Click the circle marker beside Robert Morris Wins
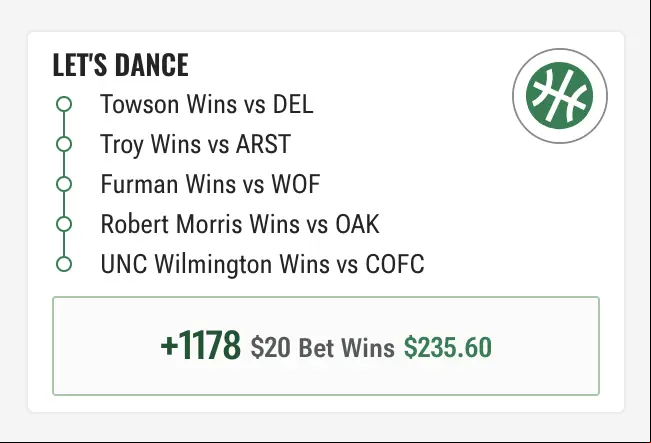The height and width of the screenshot is (443, 651). (64, 224)
